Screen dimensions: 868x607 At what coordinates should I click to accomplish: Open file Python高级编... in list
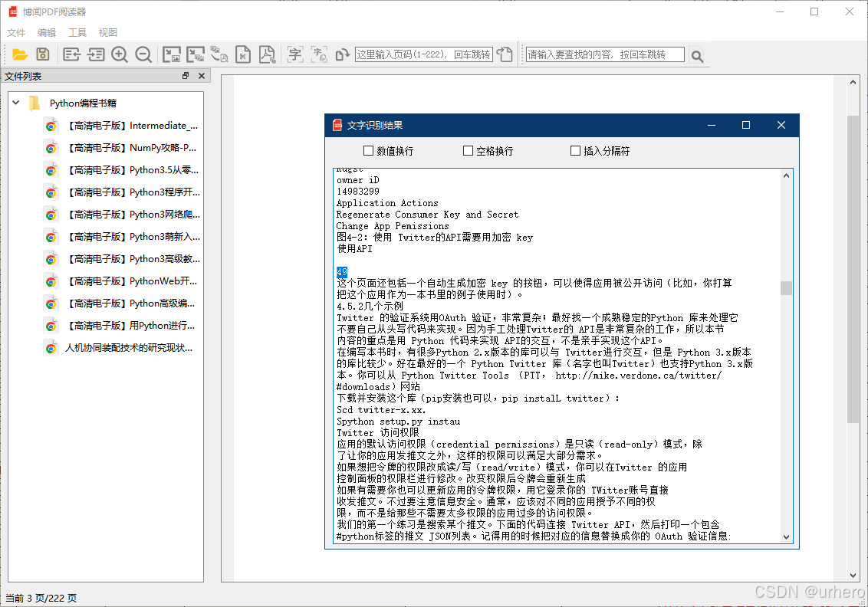pyautogui.click(x=121, y=303)
